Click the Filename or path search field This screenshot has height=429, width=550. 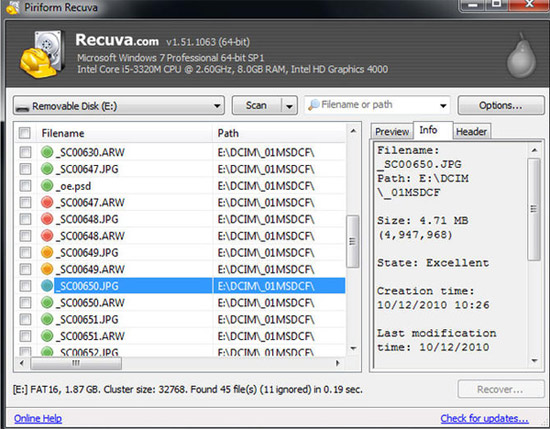(x=377, y=105)
